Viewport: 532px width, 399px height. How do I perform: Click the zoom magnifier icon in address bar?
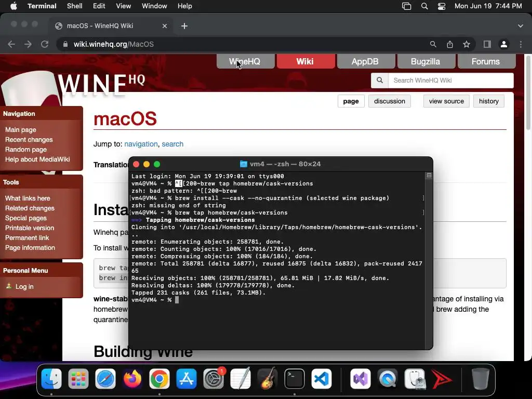[x=433, y=44]
